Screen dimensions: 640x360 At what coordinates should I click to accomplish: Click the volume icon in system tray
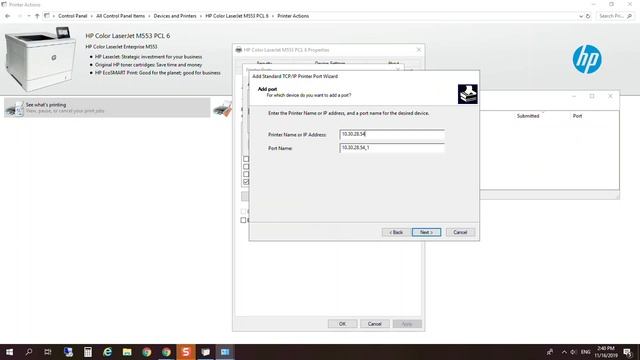click(573, 352)
